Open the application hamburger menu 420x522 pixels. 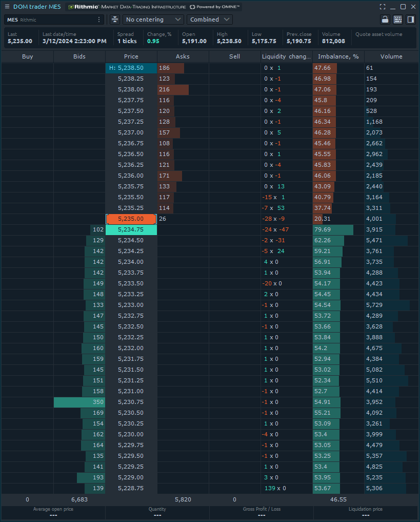tap(6, 7)
